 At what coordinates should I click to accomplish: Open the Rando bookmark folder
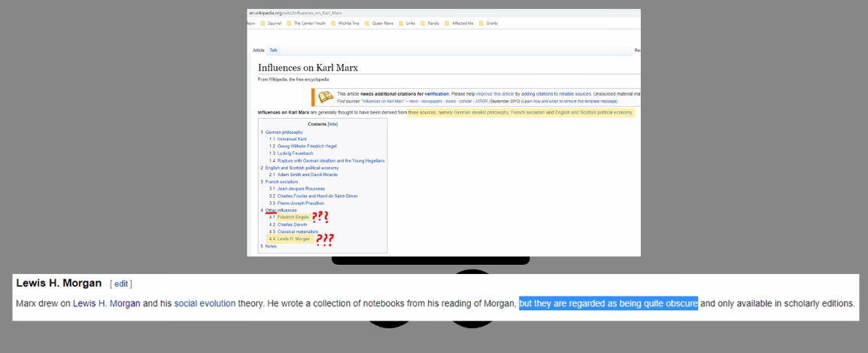(x=429, y=23)
